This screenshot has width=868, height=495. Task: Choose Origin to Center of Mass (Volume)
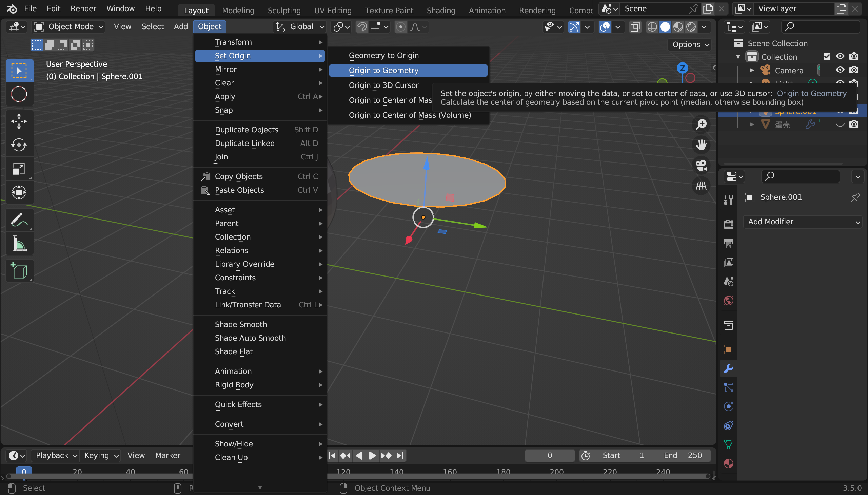[x=408, y=115]
